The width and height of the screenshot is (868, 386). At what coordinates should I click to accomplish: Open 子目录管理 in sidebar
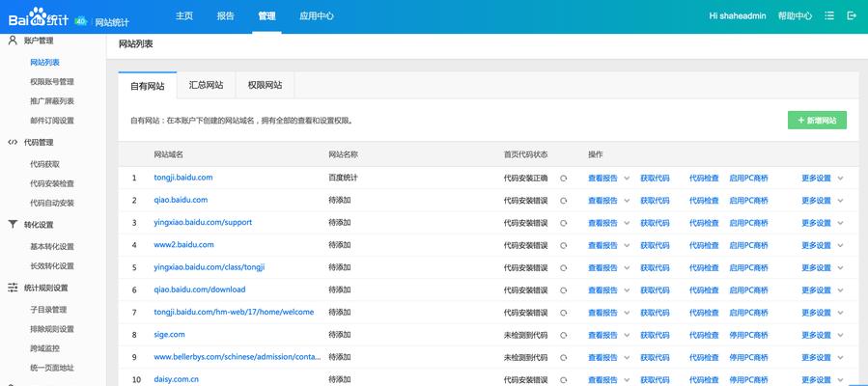tap(48, 310)
